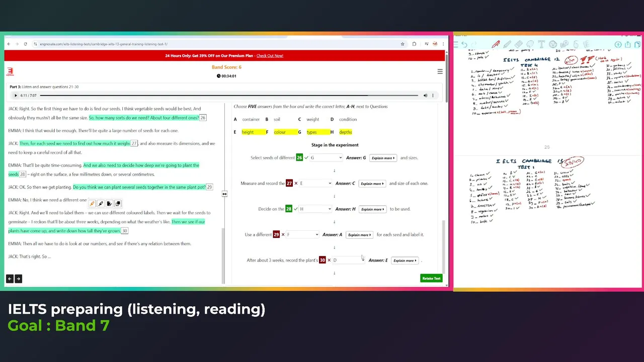
Task: Select the text tool in notes app
Action: (x=541, y=45)
